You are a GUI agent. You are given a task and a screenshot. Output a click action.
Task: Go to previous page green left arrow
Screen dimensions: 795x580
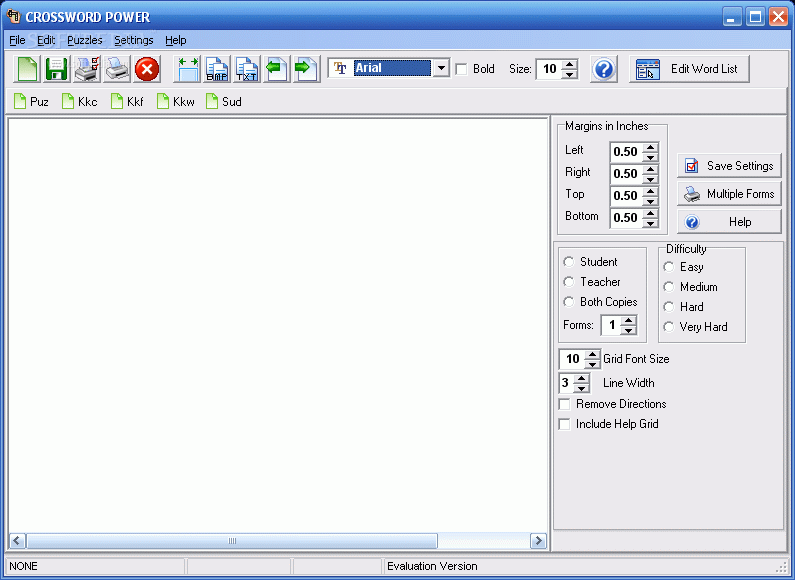pos(277,69)
